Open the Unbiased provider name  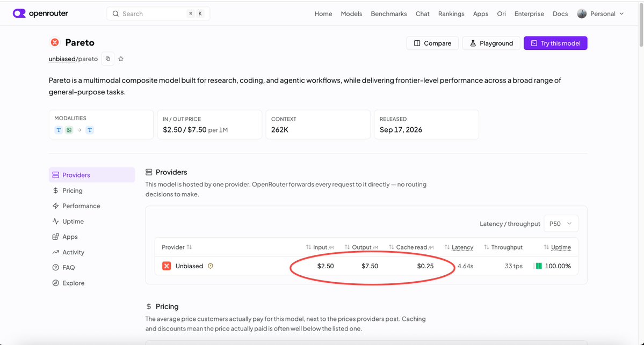pyautogui.click(x=190, y=266)
